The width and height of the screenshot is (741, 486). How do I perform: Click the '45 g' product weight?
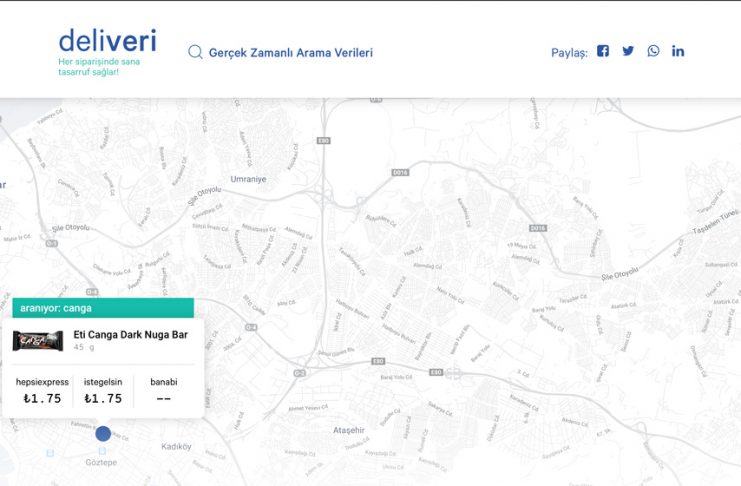[x=84, y=347]
